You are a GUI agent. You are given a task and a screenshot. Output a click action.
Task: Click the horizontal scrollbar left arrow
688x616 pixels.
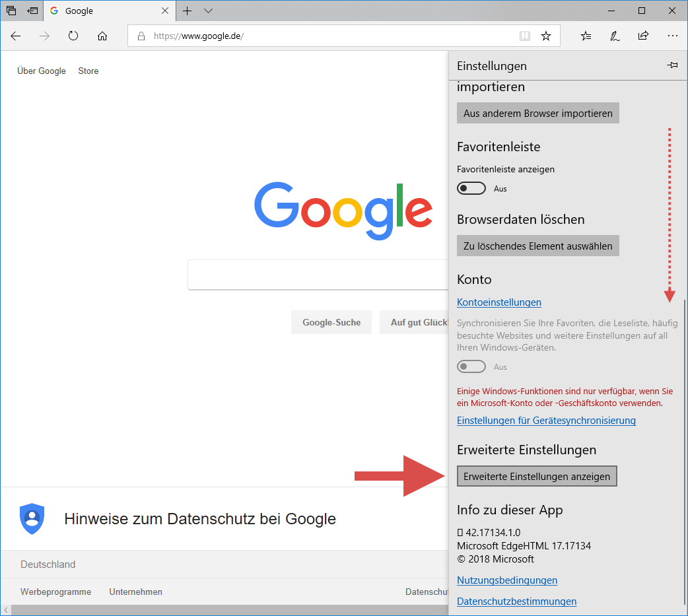click(x=6, y=610)
